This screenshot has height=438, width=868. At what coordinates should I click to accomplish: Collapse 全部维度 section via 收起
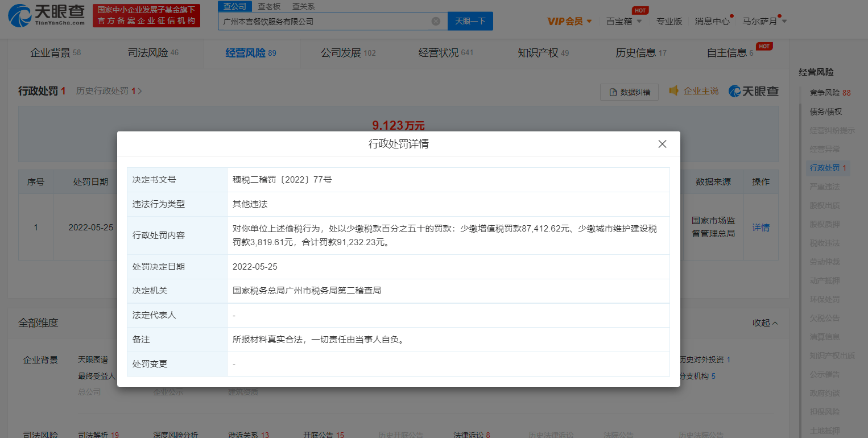(764, 323)
